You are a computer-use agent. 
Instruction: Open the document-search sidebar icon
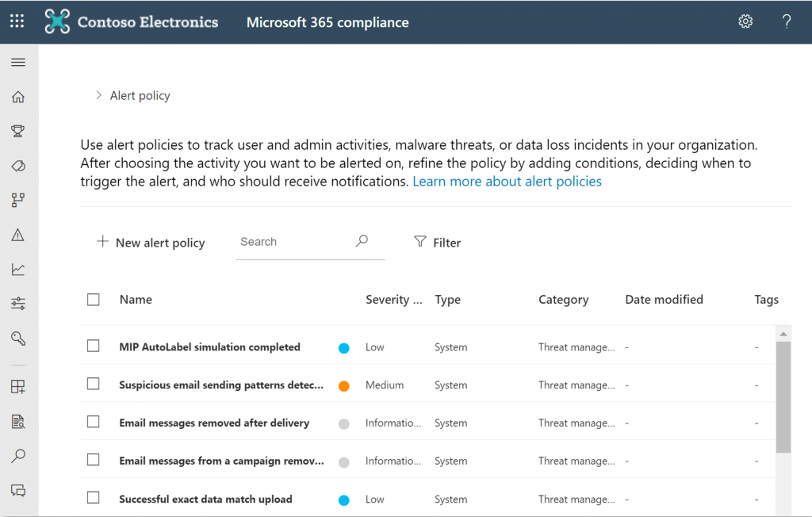click(x=18, y=422)
